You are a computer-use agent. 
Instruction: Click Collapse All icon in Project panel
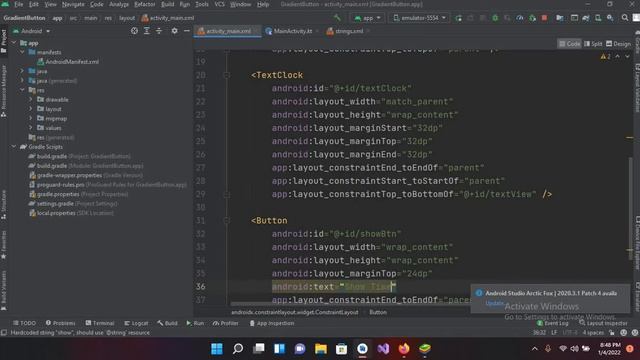point(159,31)
